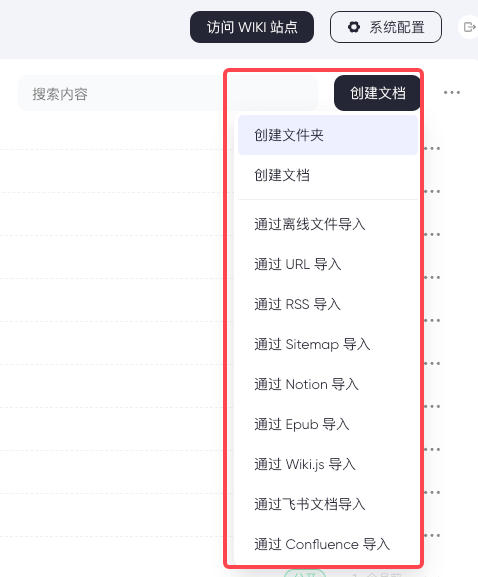This screenshot has height=577, width=478.
Task: Select 创建文件夹 from the dropdown
Action: (327, 135)
